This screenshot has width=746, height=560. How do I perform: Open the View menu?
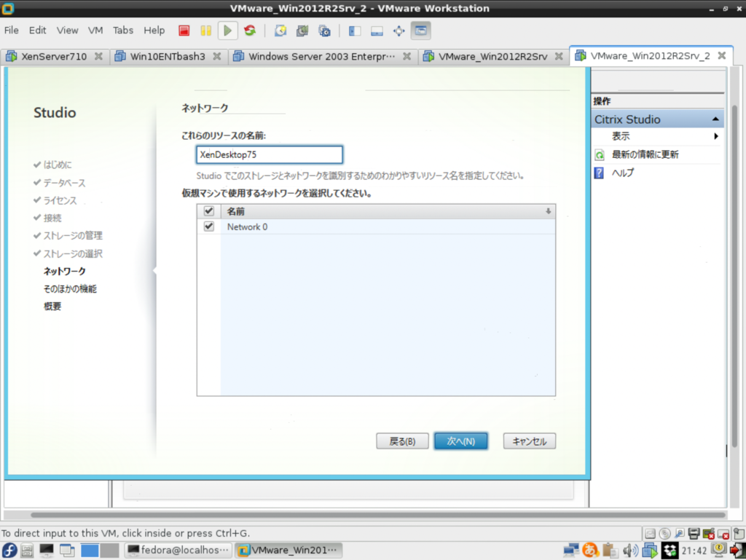pos(68,31)
